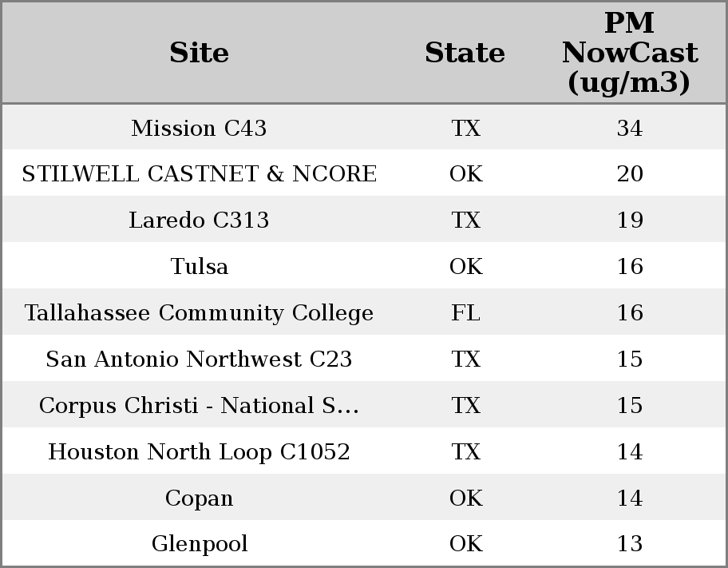Select the TX state cell for Mission C43

click(465, 128)
